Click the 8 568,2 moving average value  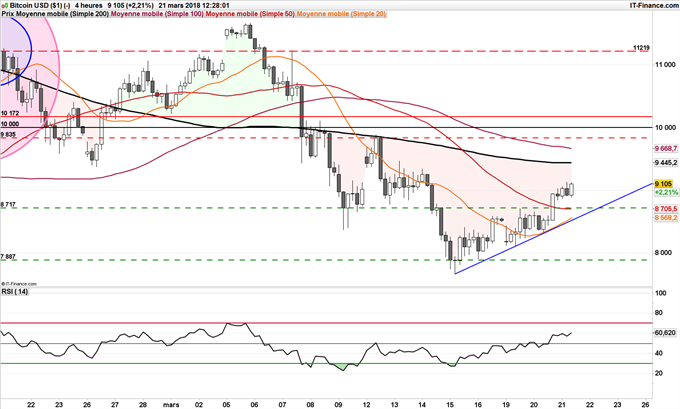tap(666, 218)
